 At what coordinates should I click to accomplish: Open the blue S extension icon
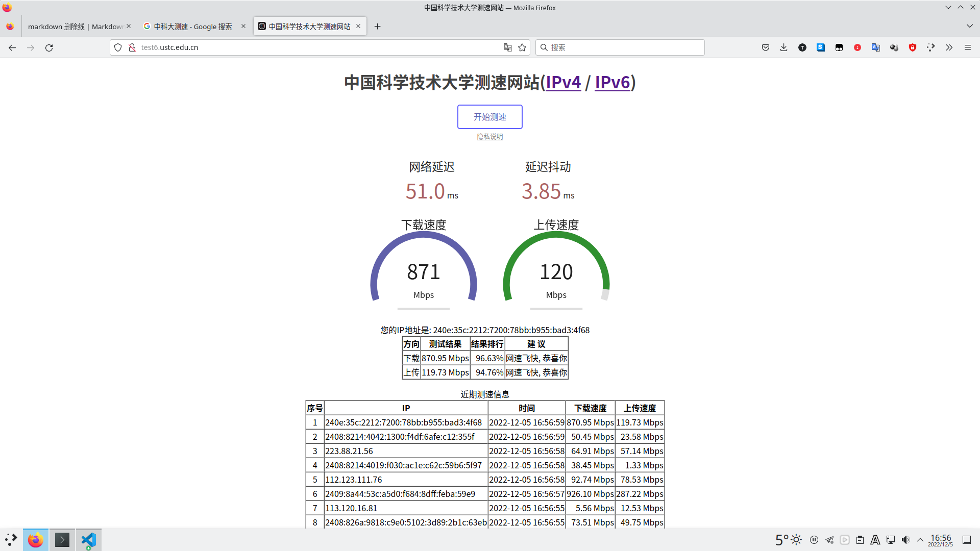point(821,47)
